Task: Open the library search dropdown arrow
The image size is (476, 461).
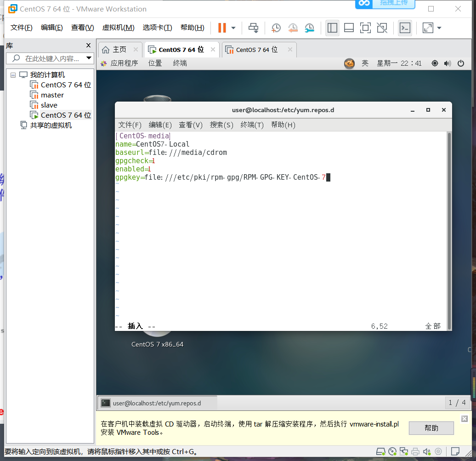Action: click(89, 58)
